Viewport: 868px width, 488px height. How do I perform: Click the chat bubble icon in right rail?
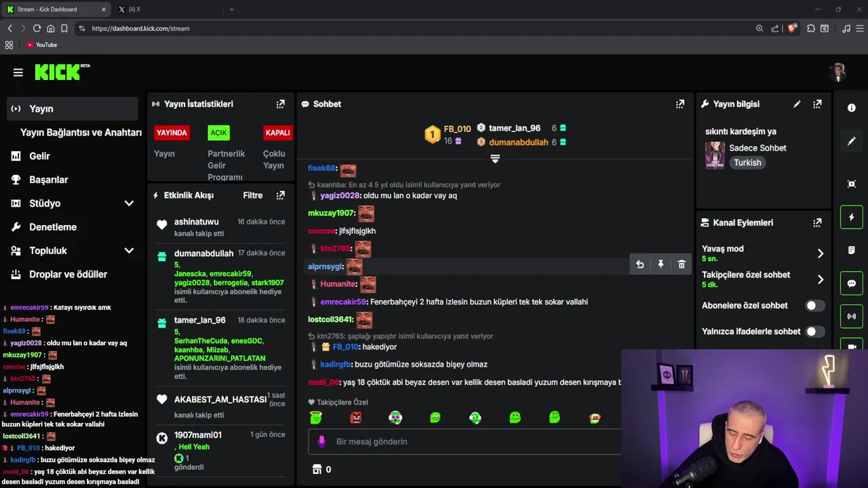[x=852, y=283]
